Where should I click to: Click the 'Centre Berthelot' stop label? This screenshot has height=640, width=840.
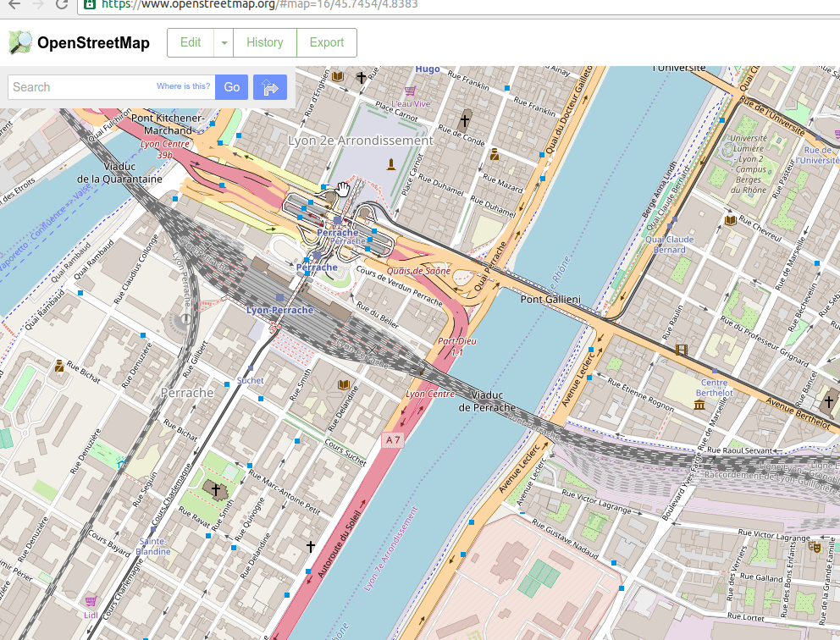pyautogui.click(x=714, y=388)
